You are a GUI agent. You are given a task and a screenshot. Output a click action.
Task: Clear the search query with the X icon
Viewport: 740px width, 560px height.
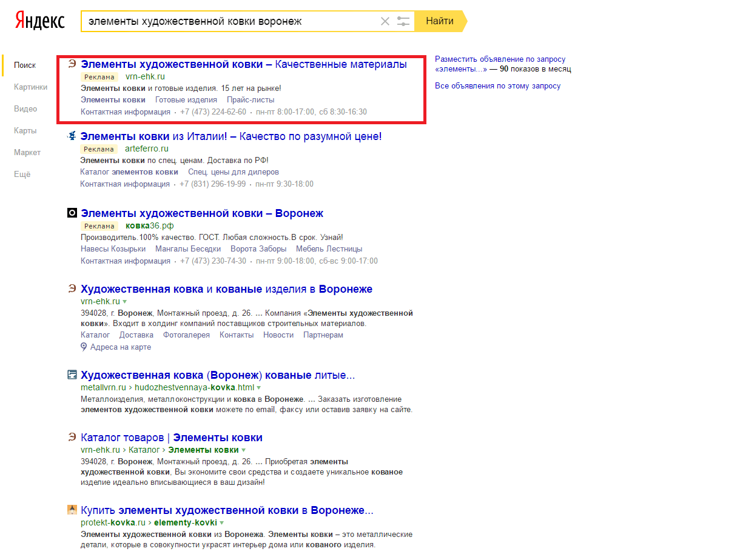[385, 21]
